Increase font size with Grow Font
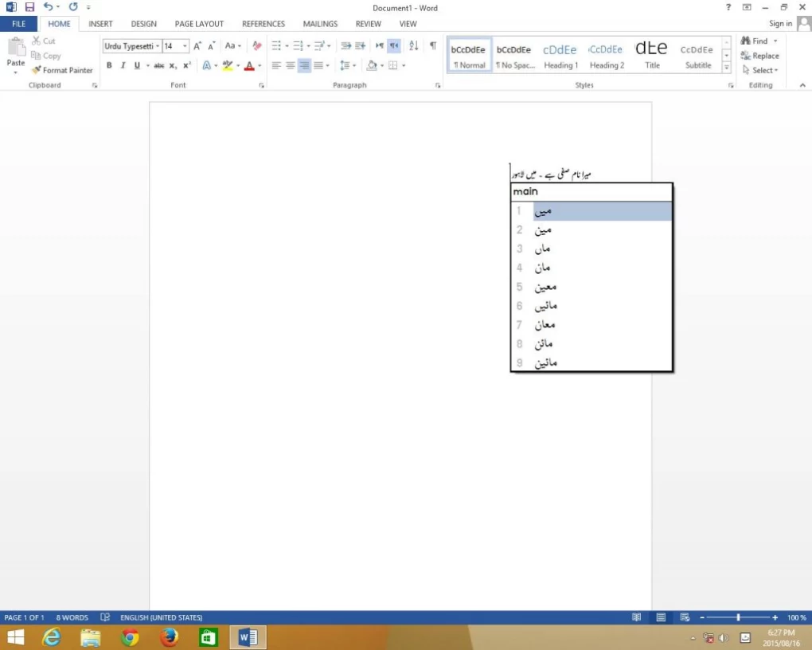Viewport: 812px width, 650px height. point(197,46)
